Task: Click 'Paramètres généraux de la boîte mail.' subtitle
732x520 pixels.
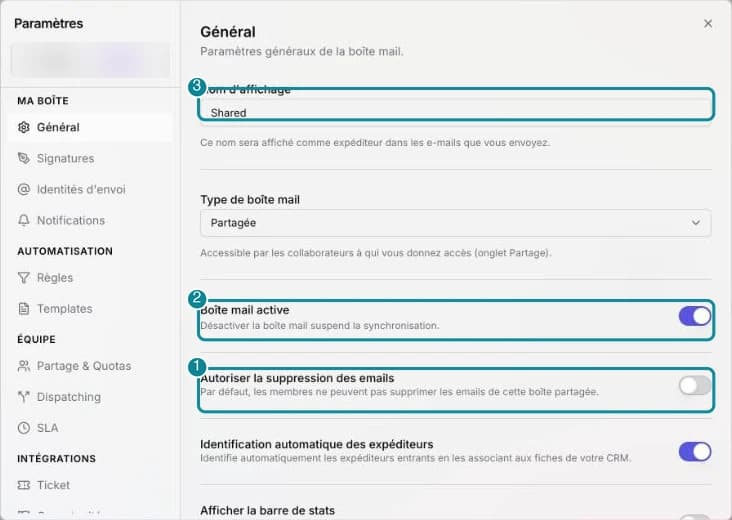Action: pyautogui.click(x=302, y=51)
